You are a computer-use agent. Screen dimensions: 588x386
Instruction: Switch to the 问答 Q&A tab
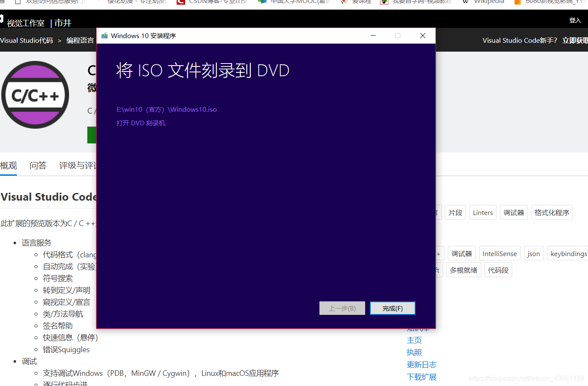click(38, 165)
